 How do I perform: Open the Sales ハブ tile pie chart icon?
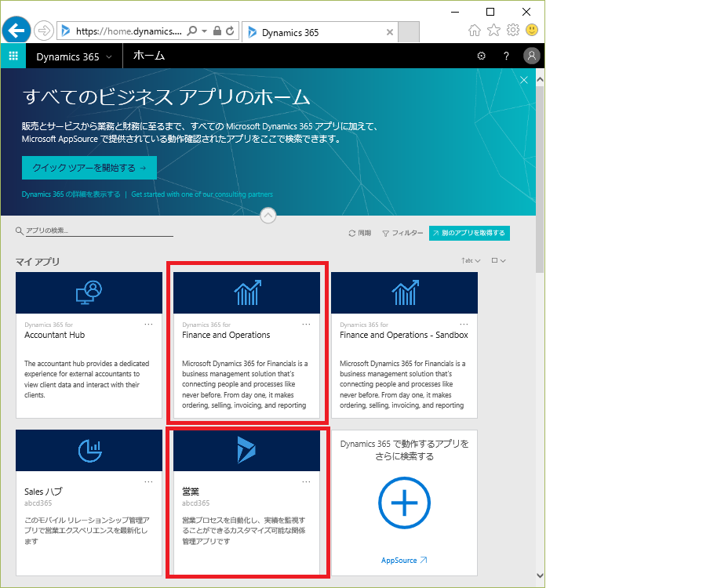click(x=89, y=450)
